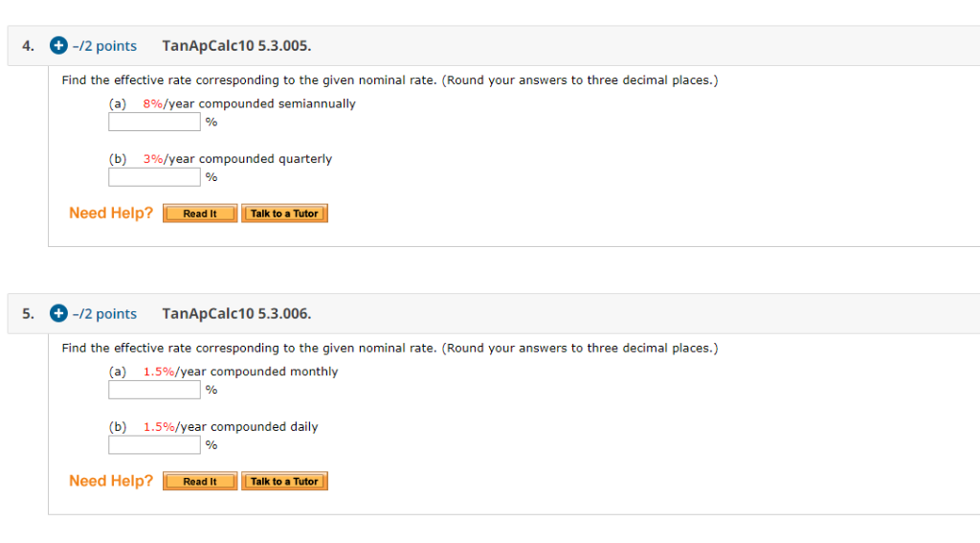
Task: Click the Need Help? label in question 4
Action: tap(111, 213)
